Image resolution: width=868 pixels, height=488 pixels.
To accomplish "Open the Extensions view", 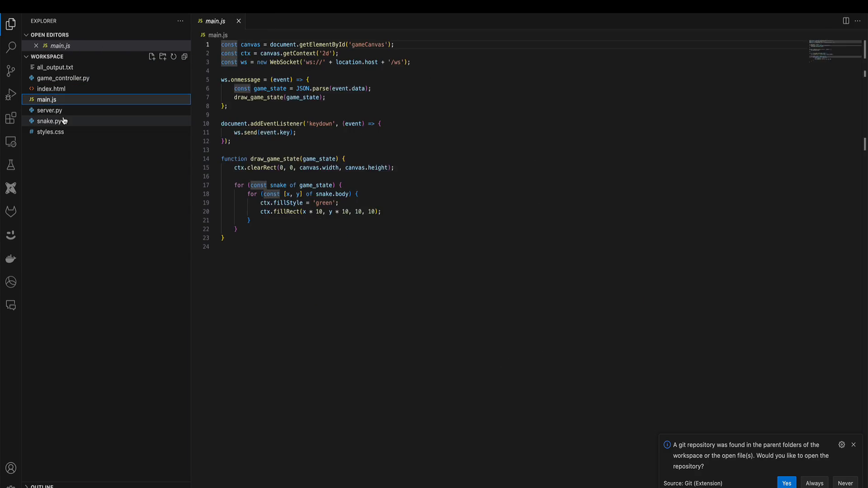I will [x=11, y=118].
